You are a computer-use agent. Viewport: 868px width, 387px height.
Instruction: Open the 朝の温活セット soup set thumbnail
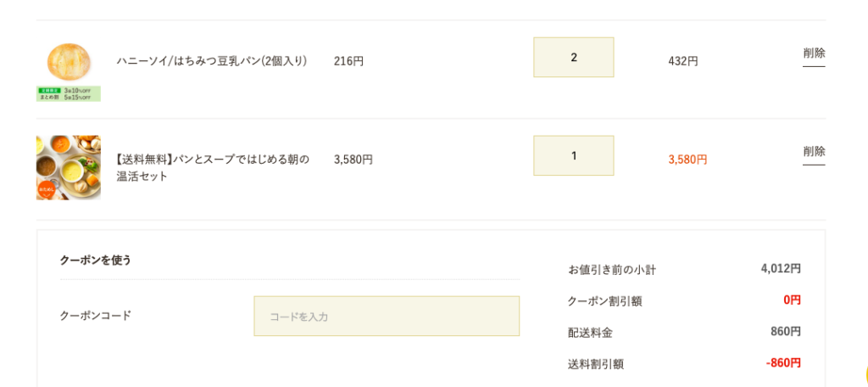(x=69, y=167)
